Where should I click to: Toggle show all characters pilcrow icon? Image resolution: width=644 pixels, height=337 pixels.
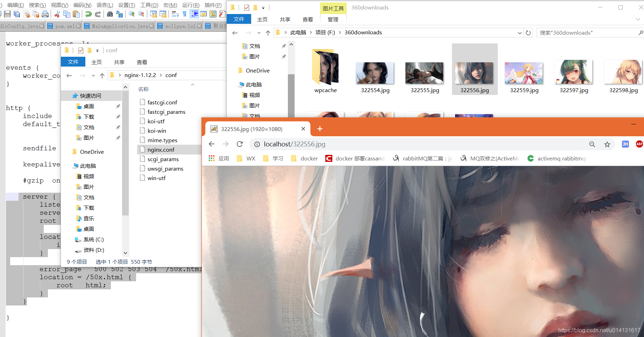point(184,14)
